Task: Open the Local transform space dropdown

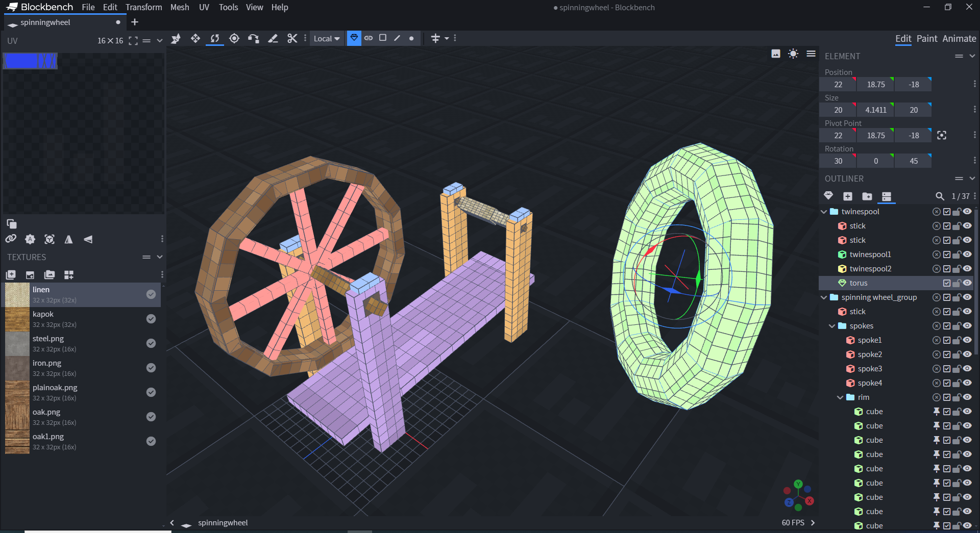Action: (326, 39)
